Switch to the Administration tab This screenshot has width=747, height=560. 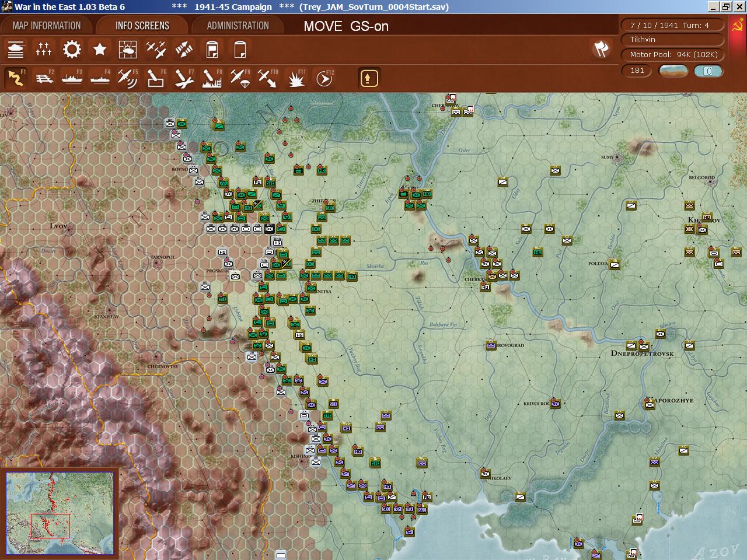tap(238, 26)
